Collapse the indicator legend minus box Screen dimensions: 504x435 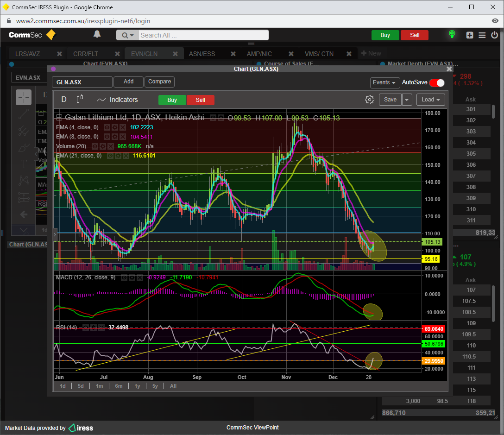[x=59, y=118]
